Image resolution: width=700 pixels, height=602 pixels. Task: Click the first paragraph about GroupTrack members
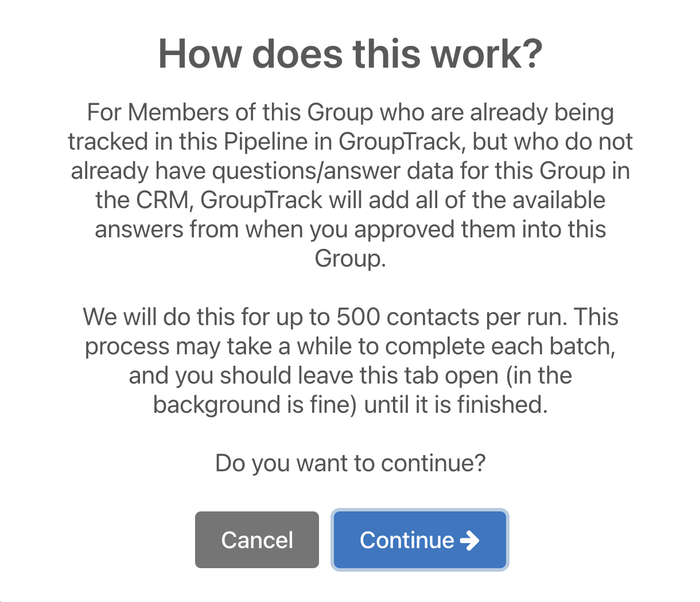[350, 185]
